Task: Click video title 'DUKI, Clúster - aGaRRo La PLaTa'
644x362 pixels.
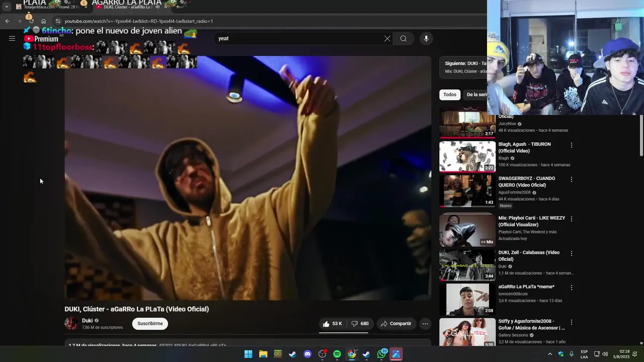Action: (137, 309)
